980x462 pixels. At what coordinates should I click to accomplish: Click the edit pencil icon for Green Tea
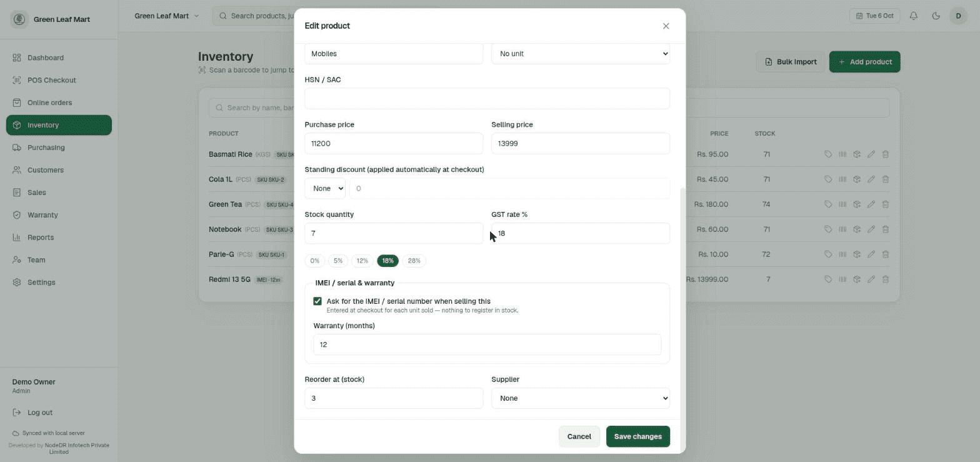tap(871, 204)
